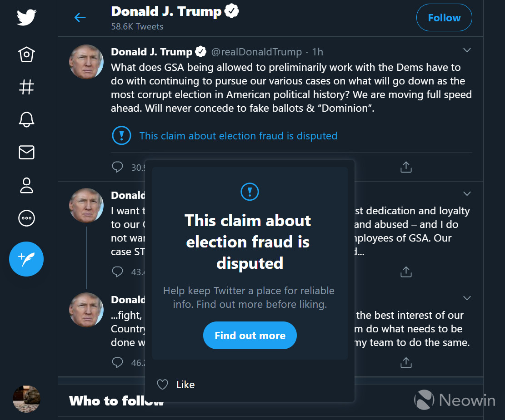Click the Twitter bird logo
The height and width of the screenshot is (420, 505).
click(26, 18)
